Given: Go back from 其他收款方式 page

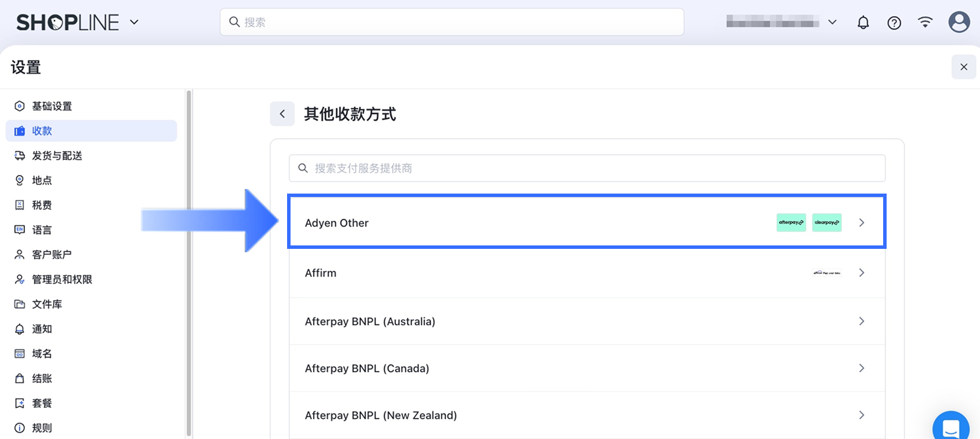Looking at the screenshot, I should 282,114.
